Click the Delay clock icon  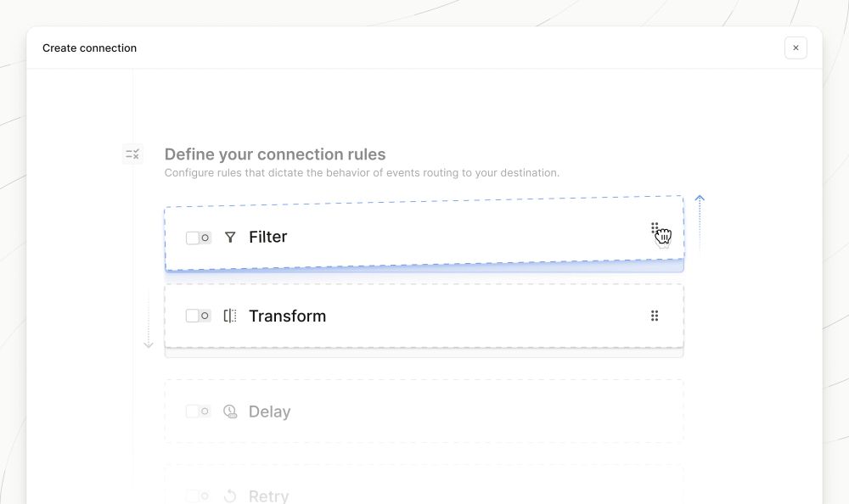[x=230, y=412]
